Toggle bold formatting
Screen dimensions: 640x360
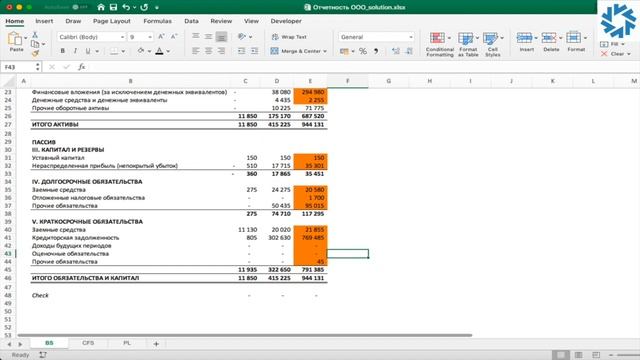pos(62,51)
